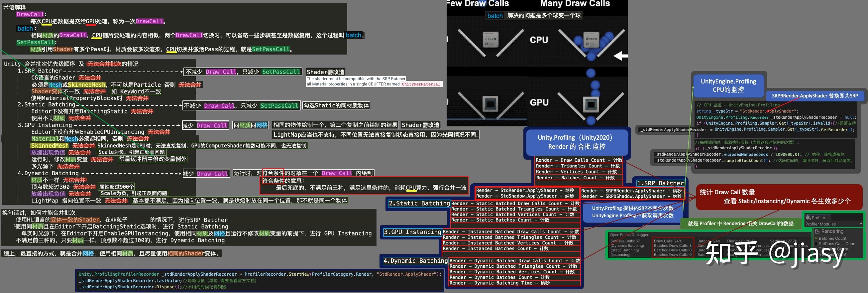Click the 'Shader需改造' box beside SRP Batcher
The image size is (868, 293).
tap(326, 72)
